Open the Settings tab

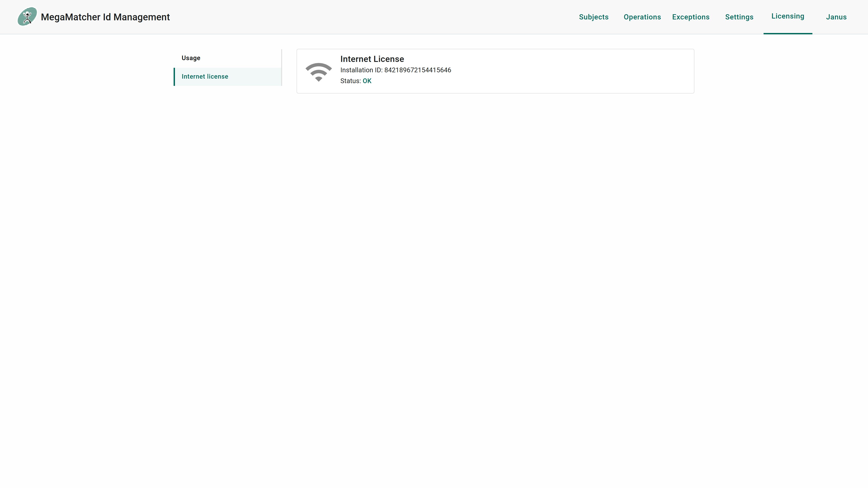click(739, 17)
